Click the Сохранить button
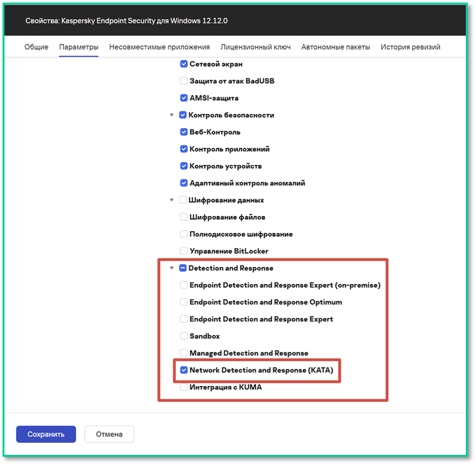 coord(46,434)
